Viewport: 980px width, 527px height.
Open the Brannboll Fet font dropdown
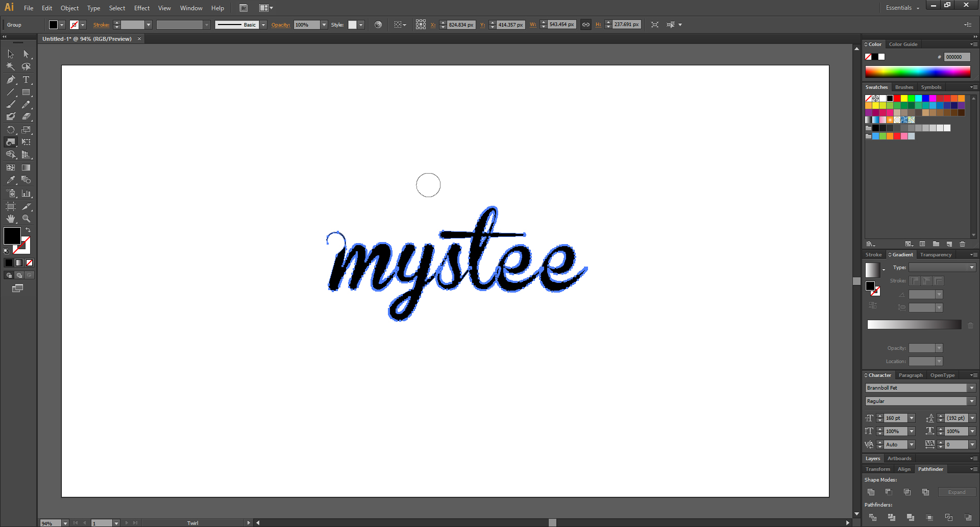pyautogui.click(x=972, y=388)
